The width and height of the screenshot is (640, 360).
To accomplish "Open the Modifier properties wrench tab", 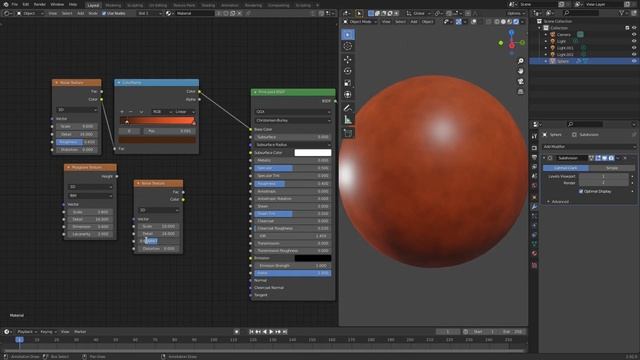I will point(534,207).
